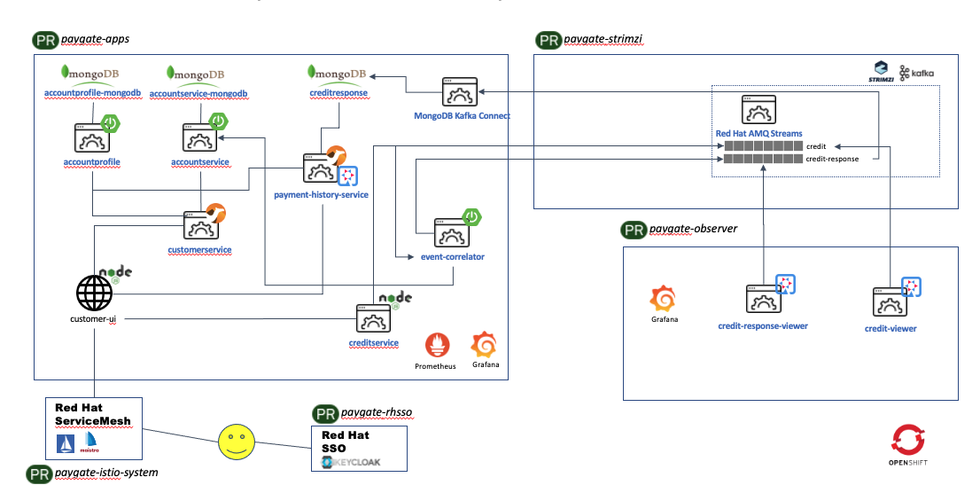Select the customerservice gear icon

coord(201,224)
